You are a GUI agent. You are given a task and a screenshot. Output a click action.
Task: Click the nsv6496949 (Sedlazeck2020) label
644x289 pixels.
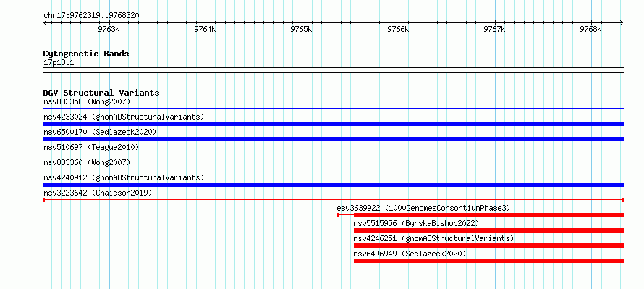click(x=410, y=254)
